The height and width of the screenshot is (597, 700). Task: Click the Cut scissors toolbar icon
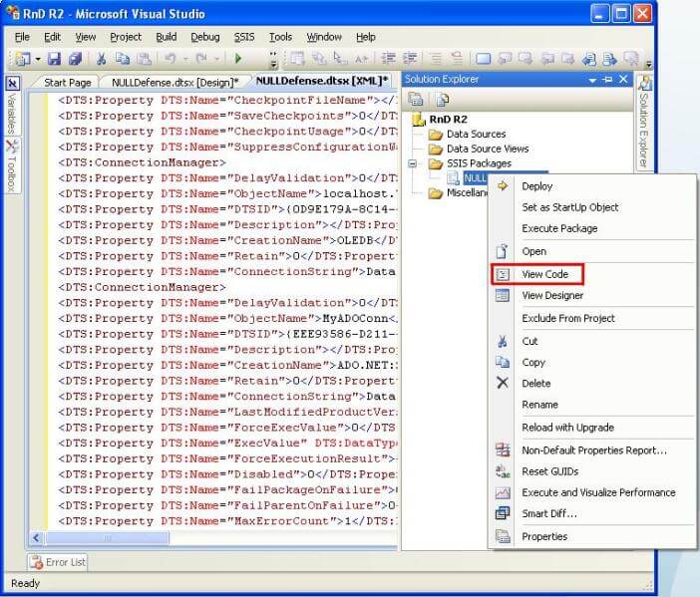point(101,59)
